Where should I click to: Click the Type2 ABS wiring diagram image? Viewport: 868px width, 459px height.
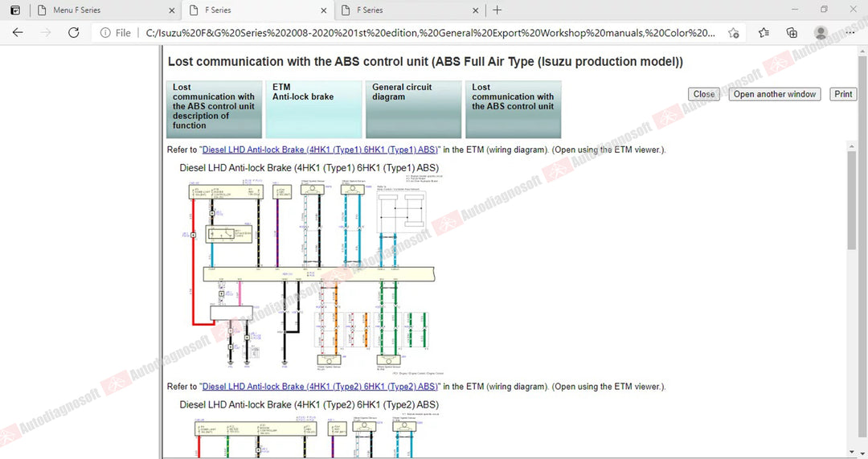tap(313, 436)
